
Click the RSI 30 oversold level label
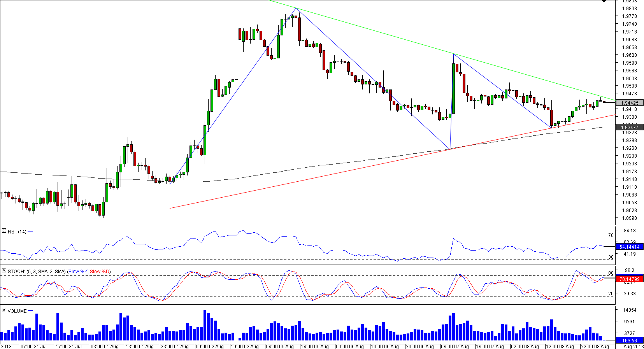(611, 257)
